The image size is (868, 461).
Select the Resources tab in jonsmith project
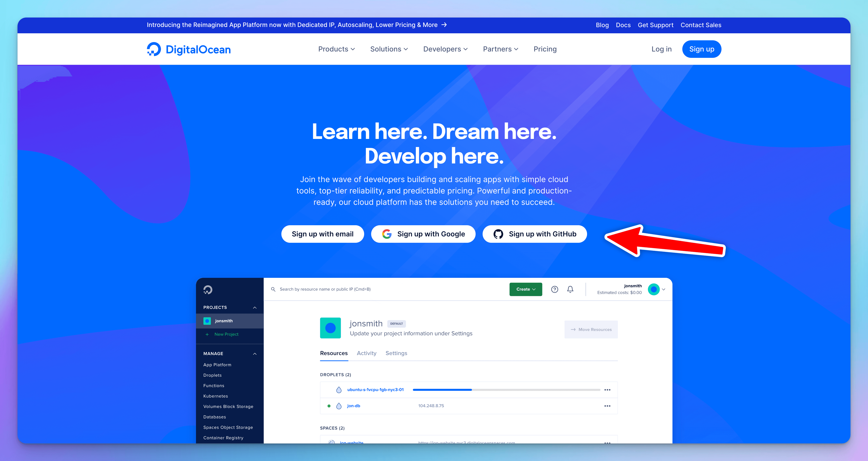[x=334, y=353]
